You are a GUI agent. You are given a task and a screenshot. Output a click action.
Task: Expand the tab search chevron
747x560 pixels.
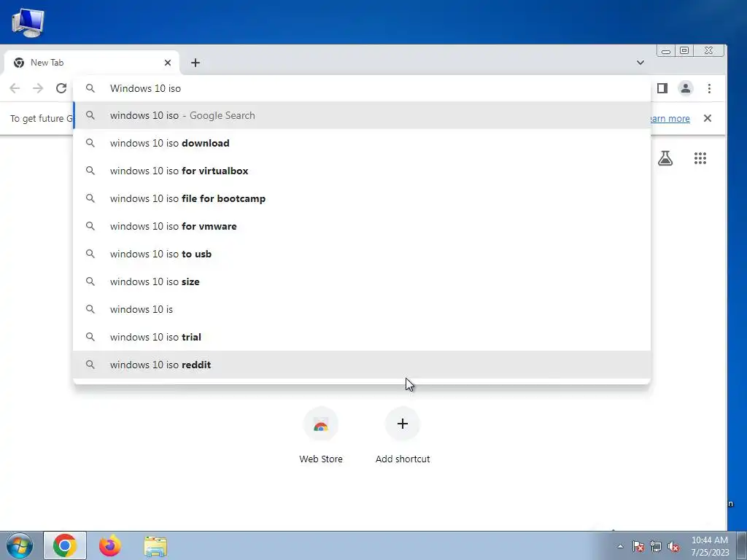[x=640, y=63]
